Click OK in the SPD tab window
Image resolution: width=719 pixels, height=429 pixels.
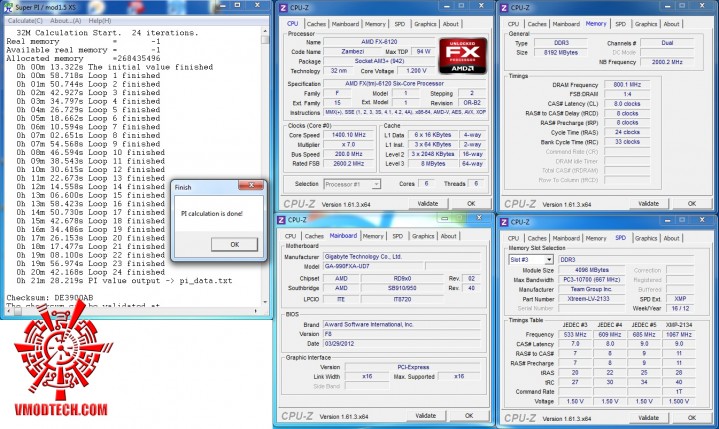(x=692, y=418)
